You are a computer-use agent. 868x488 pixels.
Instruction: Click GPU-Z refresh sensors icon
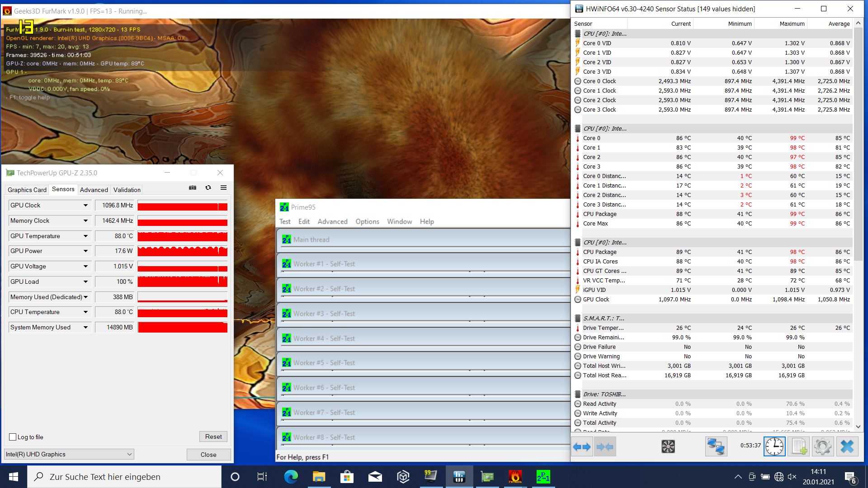pyautogui.click(x=208, y=188)
